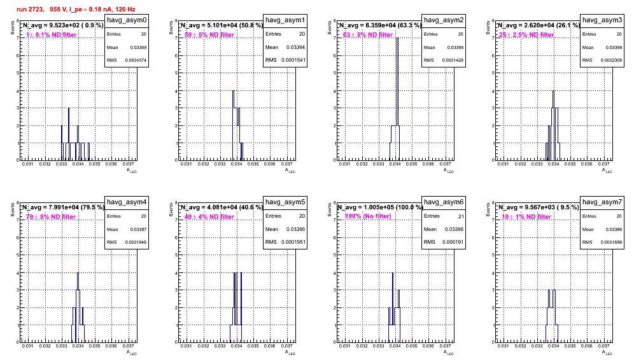Click the N_avg = 2.620e+04 label
This screenshot has width=634, height=364.
[539, 25]
